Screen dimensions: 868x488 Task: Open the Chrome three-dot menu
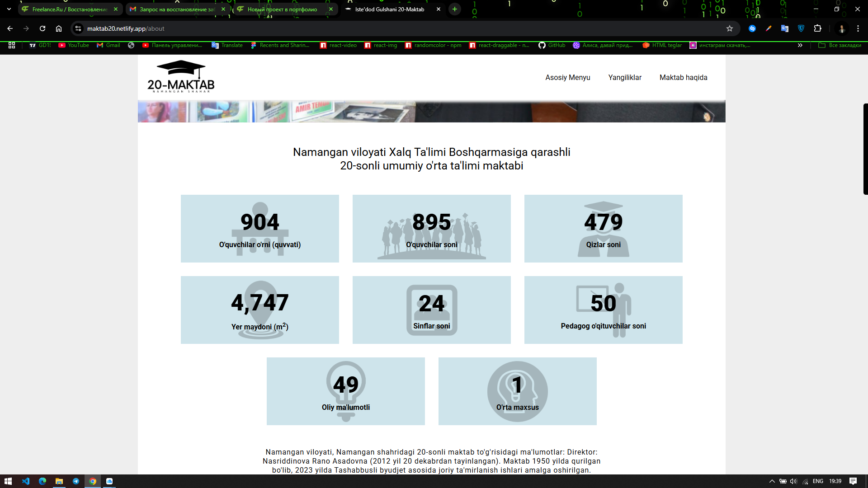click(x=858, y=28)
